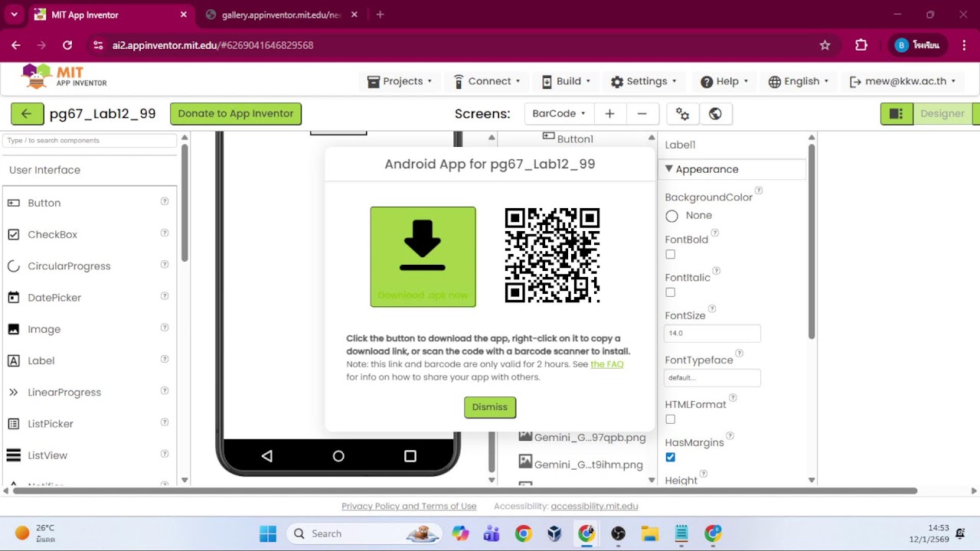This screenshot has height=551, width=980.
Task: Open the Build menu
Action: (567, 81)
